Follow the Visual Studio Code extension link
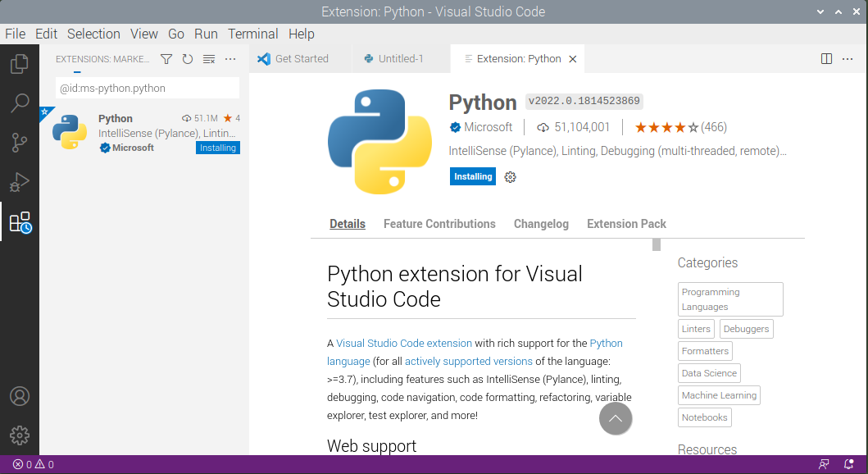Viewport: 868px width, 474px height. 404,344
